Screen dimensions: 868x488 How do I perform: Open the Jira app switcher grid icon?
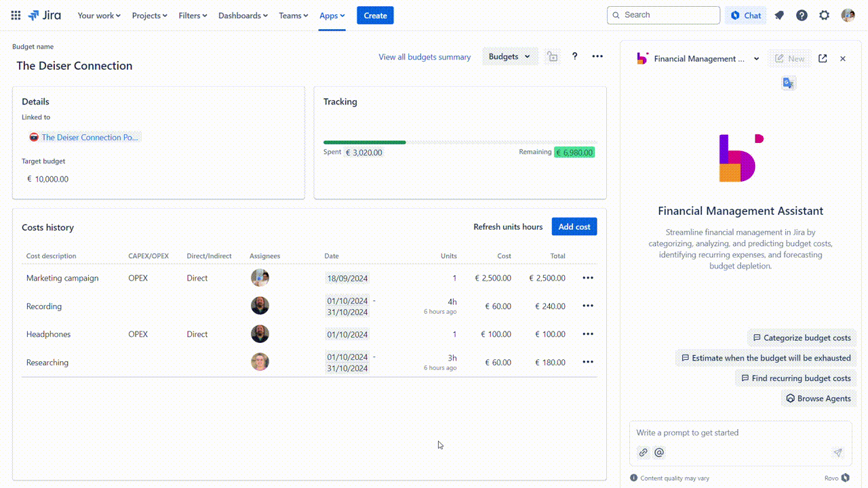(16, 15)
